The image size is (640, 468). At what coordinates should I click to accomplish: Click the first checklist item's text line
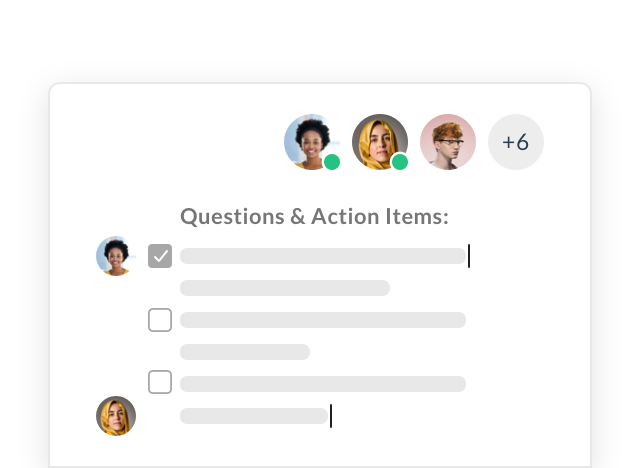[322, 256]
